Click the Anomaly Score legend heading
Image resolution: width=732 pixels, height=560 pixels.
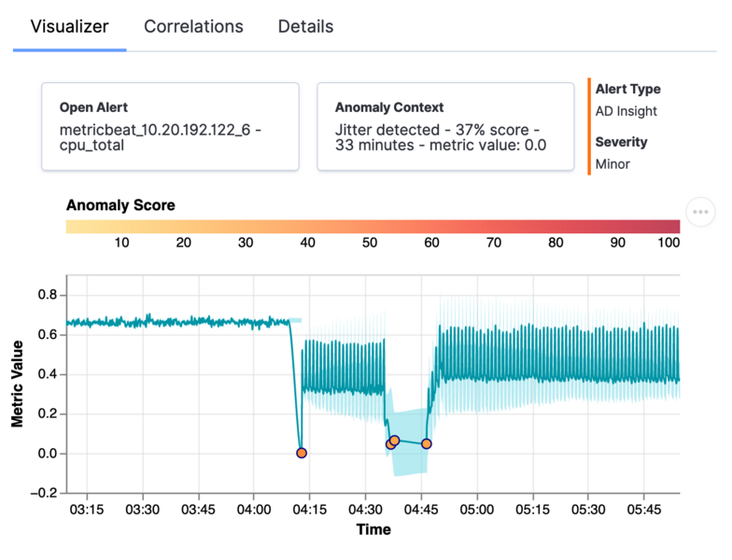click(120, 205)
